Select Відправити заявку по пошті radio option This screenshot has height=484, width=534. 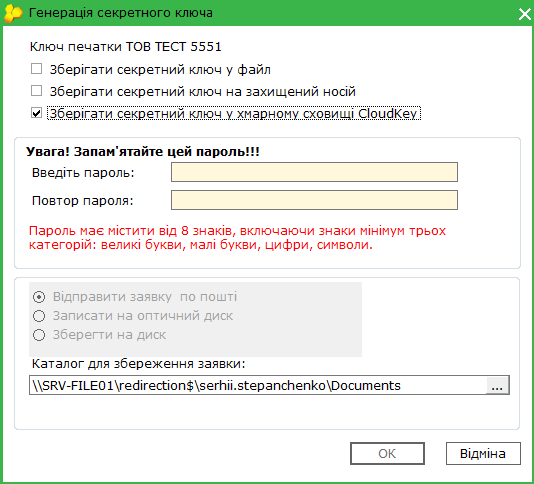pos(39,297)
